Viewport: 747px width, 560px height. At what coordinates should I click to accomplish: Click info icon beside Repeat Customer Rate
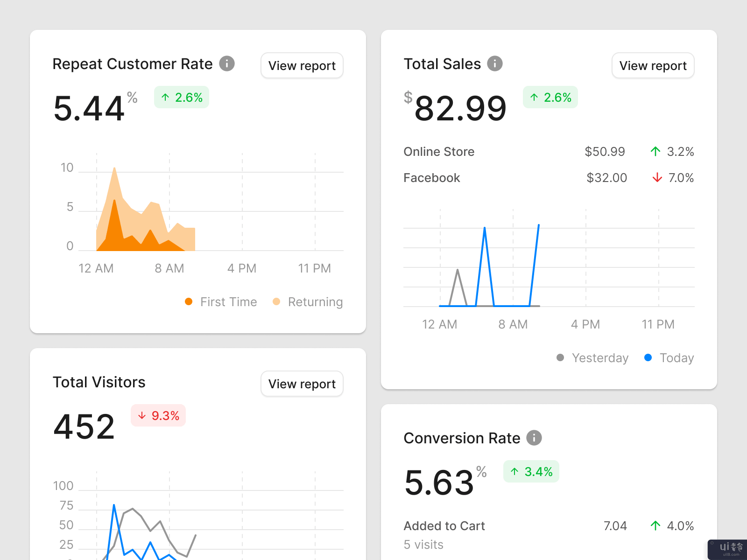pos(227,63)
